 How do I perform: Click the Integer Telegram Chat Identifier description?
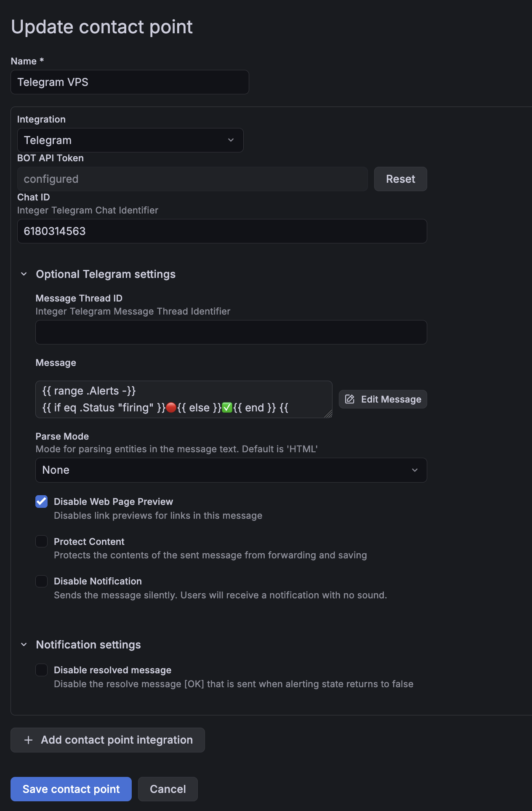pos(88,210)
